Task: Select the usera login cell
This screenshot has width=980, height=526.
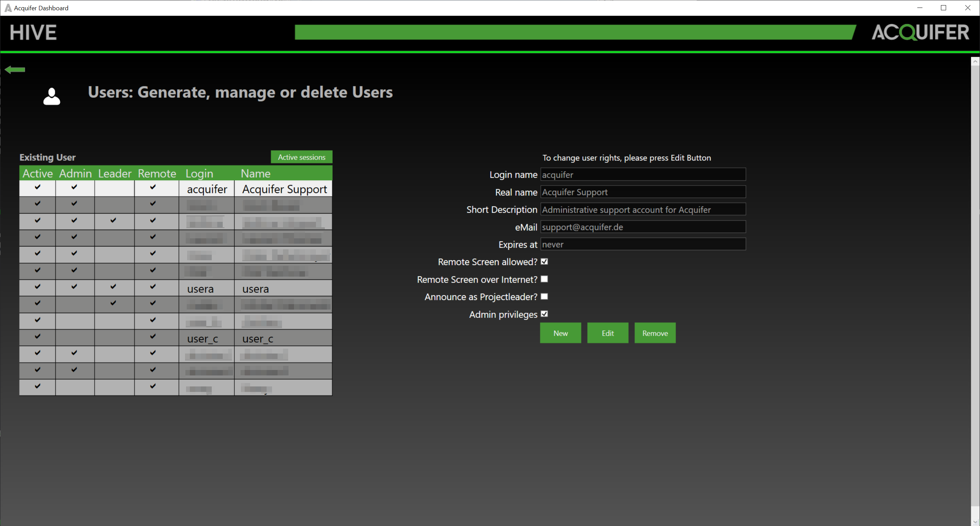Action: [207, 288]
